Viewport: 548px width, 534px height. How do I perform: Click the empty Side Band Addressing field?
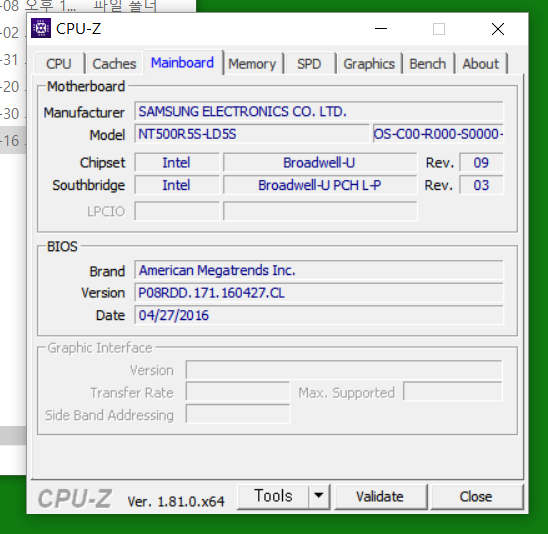[x=238, y=414]
